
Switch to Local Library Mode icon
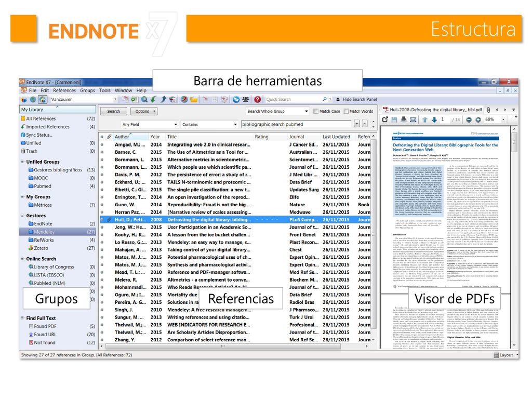(24, 99)
